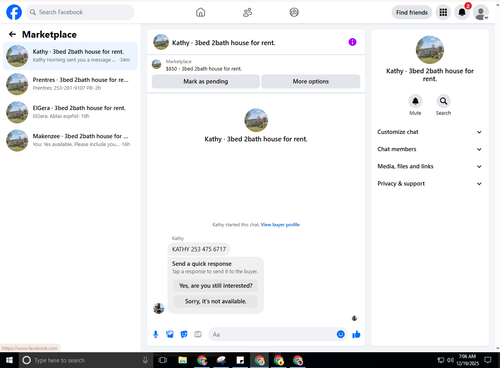Click the Search Facebook field
Viewport: 500px width, 368px height.
click(80, 12)
